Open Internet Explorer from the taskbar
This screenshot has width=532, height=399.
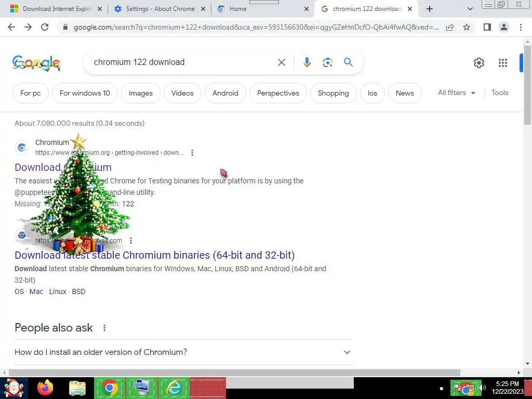point(174,388)
